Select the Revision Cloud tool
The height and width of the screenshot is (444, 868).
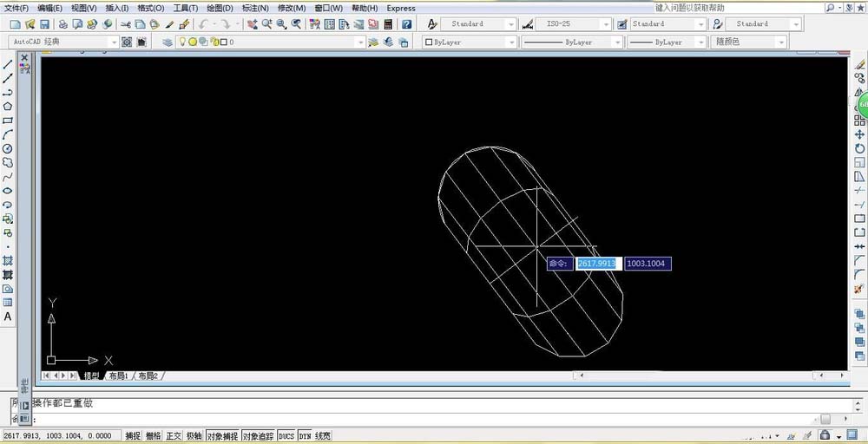coord(8,162)
